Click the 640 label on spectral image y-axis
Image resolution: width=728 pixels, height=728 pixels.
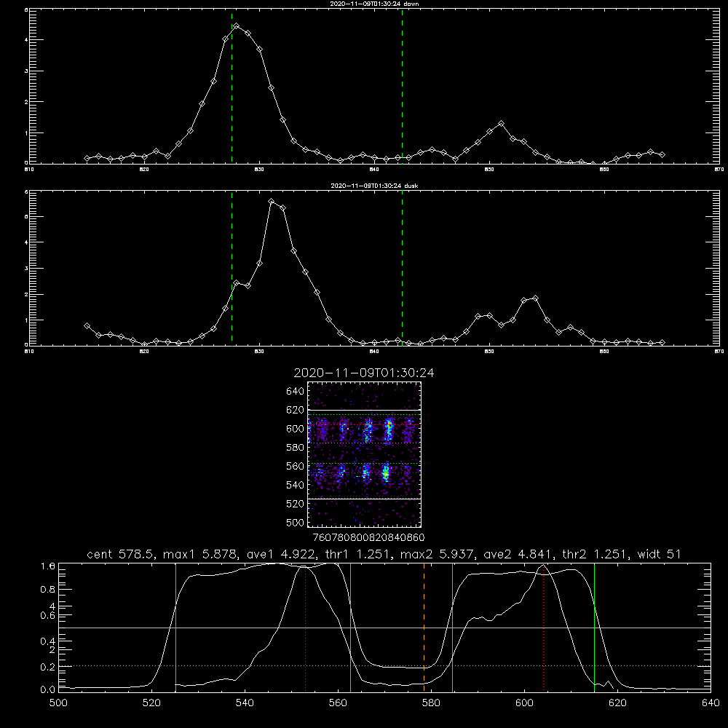(296, 391)
